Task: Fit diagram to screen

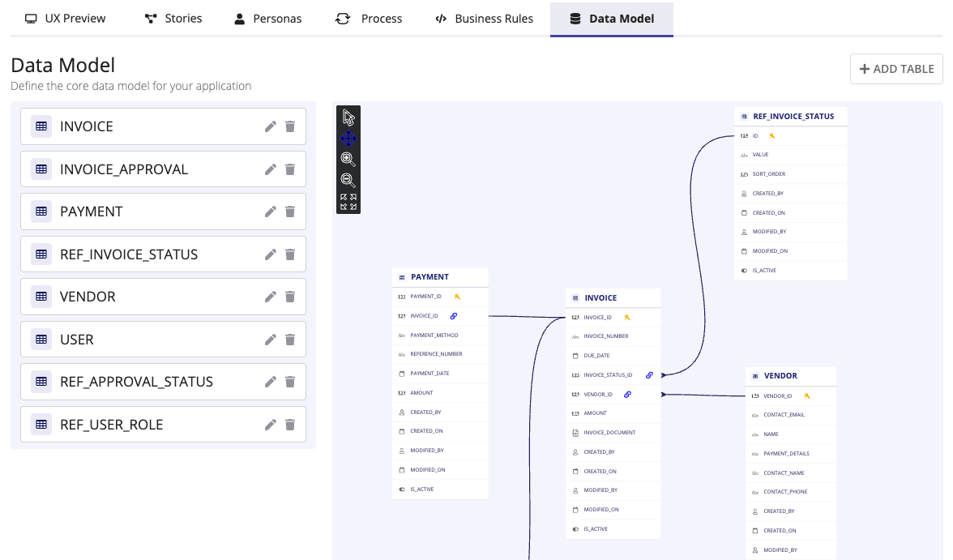Action: 348,202
